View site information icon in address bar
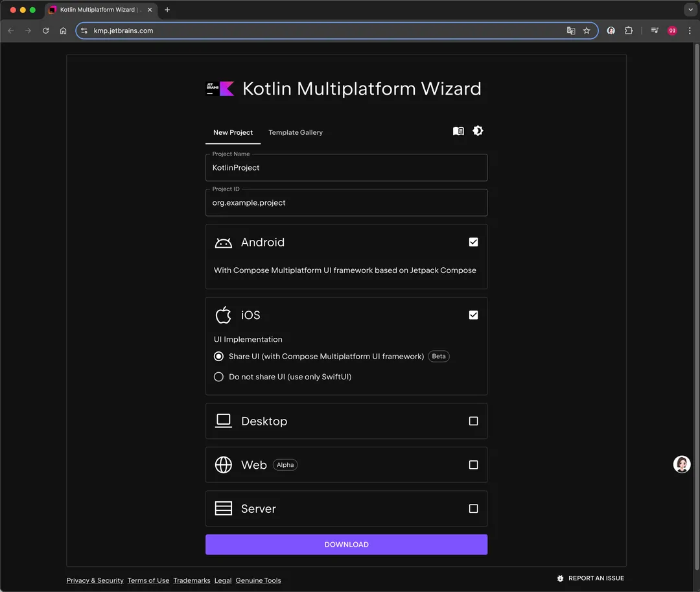The image size is (700, 592). (x=84, y=30)
